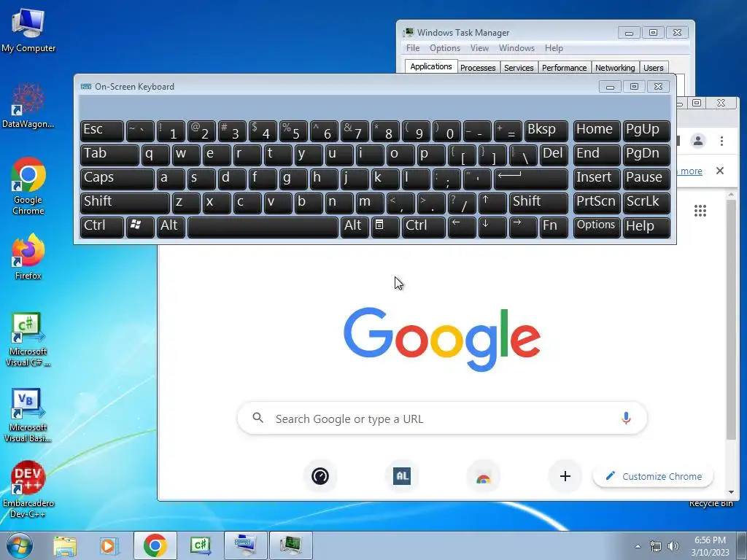The height and width of the screenshot is (560, 747).
Task: Open Task Manager View menu
Action: tap(479, 48)
